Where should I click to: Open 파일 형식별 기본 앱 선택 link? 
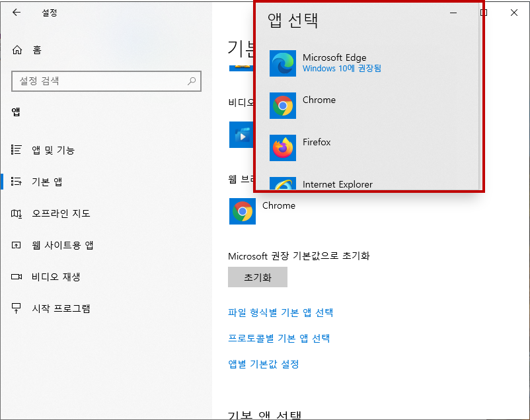point(281,312)
